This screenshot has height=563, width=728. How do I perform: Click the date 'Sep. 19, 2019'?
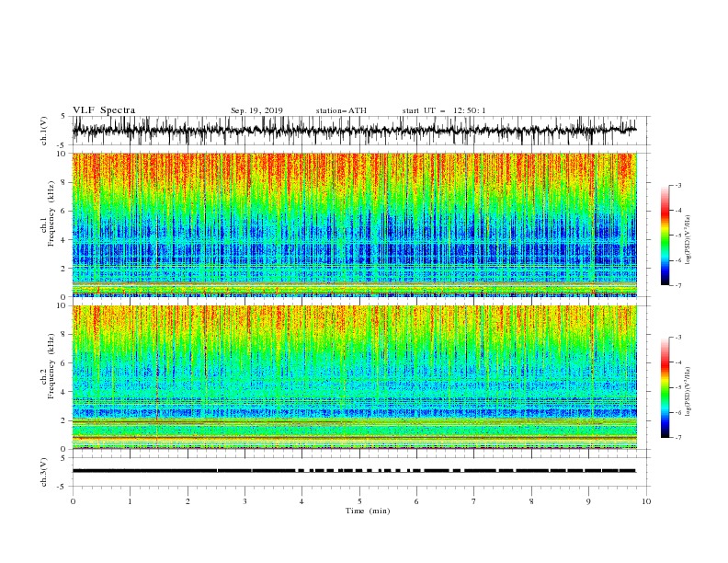tap(256, 110)
